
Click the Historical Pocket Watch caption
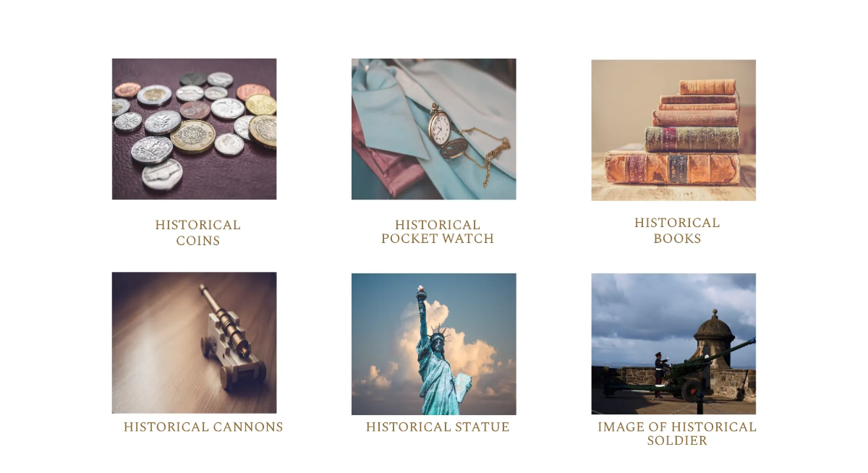pyautogui.click(x=438, y=232)
